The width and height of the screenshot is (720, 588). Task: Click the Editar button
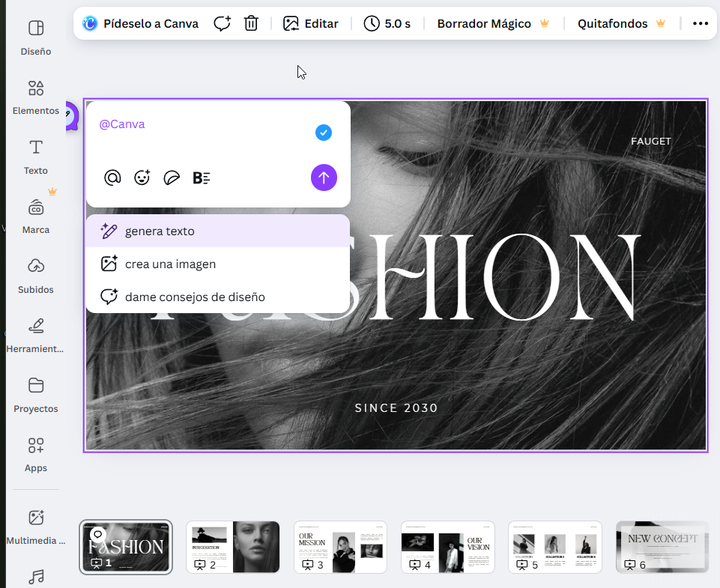(x=311, y=23)
